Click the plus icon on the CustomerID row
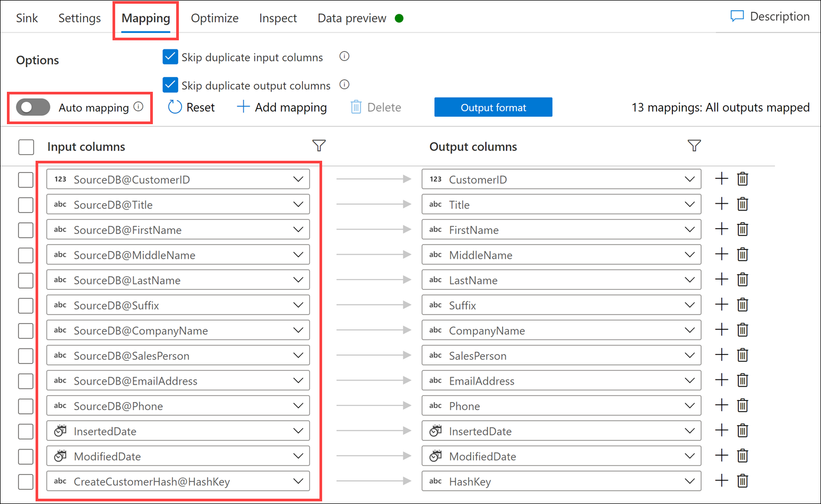The height and width of the screenshot is (504, 821). pos(721,179)
